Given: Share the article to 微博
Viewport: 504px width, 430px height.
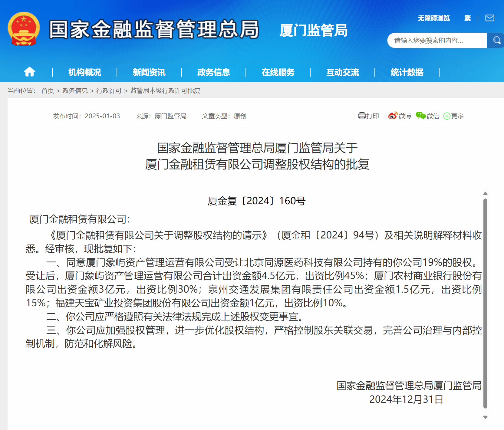Looking at the screenshot, I should click(x=400, y=116).
